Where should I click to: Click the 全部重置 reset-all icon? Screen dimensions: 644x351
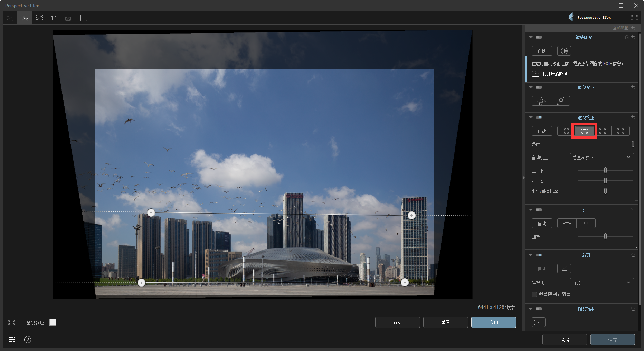[633, 28]
